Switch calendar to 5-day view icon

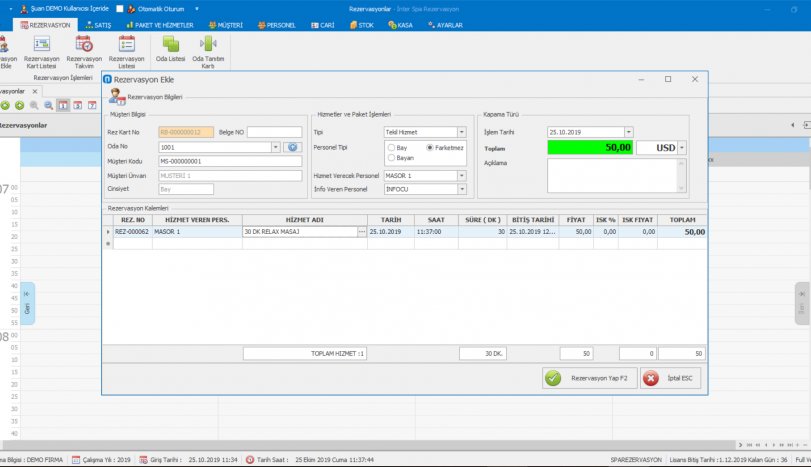[78, 106]
